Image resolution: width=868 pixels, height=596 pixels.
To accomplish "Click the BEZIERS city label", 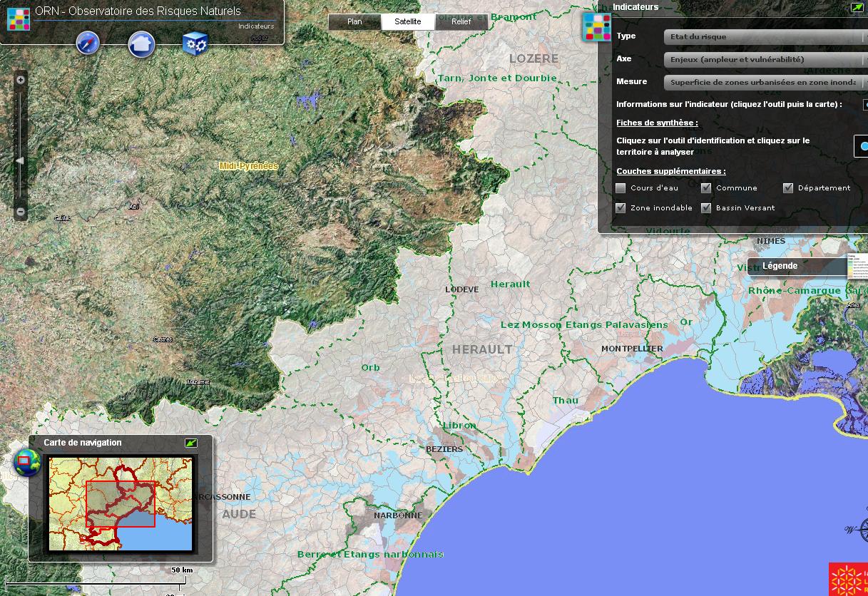I will 444,450.
